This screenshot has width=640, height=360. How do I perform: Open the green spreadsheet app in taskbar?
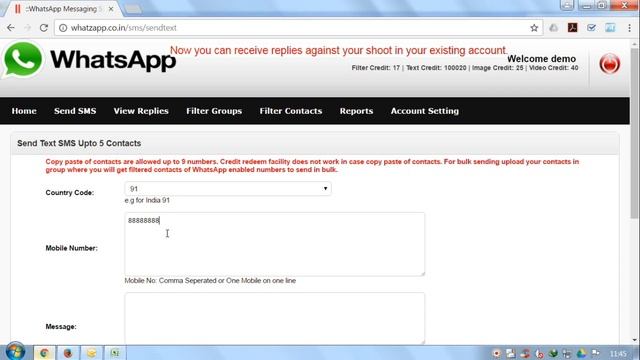(x=115, y=353)
